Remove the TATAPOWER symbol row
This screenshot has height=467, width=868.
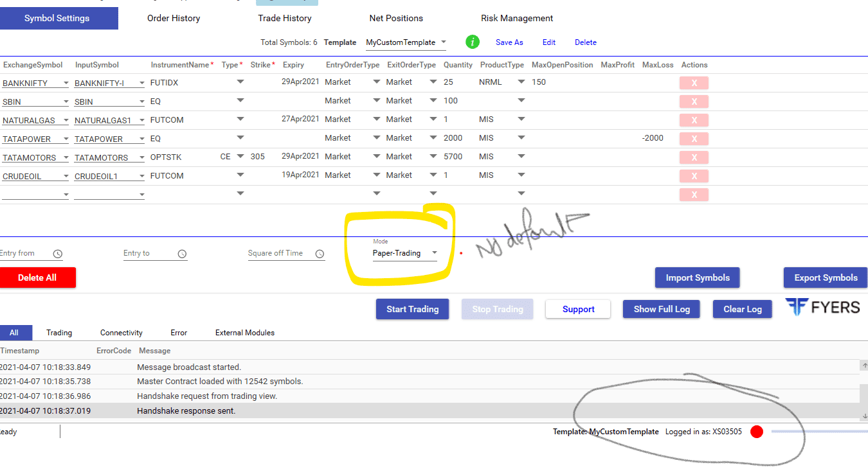694,139
